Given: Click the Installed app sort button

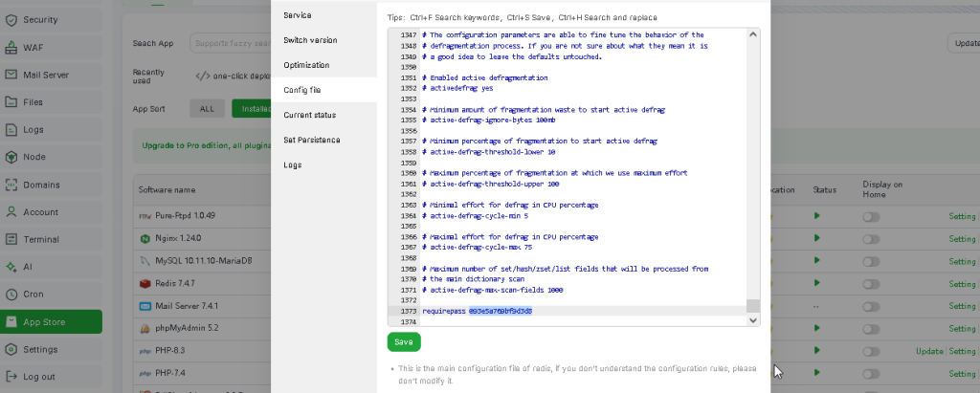Looking at the screenshot, I should (252, 109).
